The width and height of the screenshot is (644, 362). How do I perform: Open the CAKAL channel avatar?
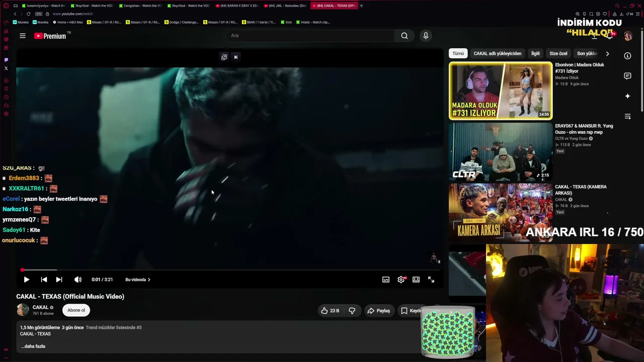pos(23,310)
